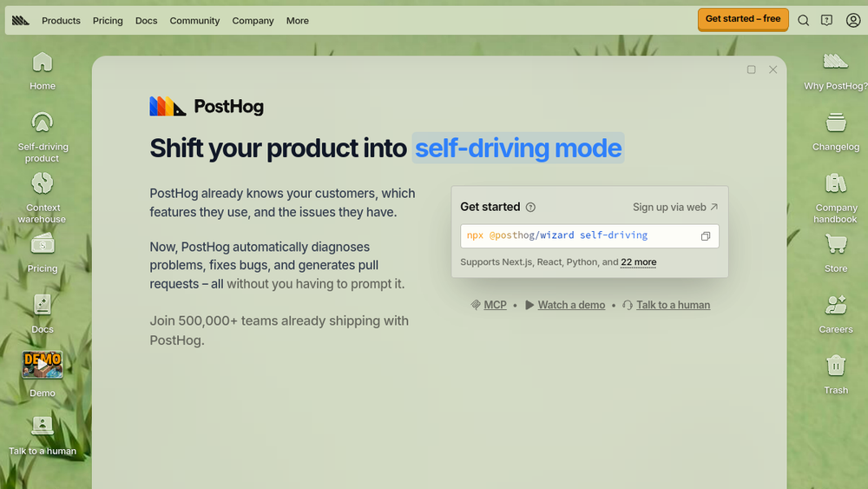Click the help question mark icon in navbar

826,21
